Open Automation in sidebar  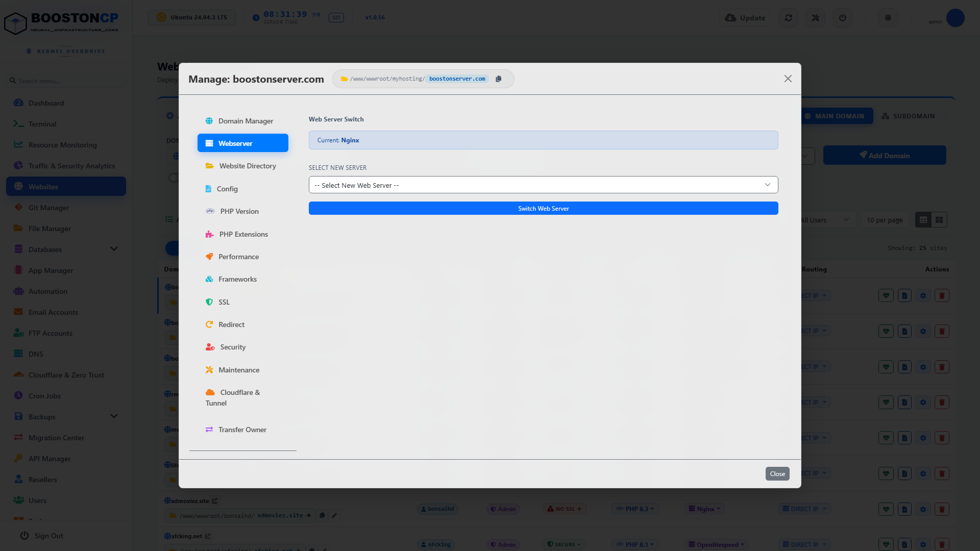pyautogui.click(x=66, y=291)
